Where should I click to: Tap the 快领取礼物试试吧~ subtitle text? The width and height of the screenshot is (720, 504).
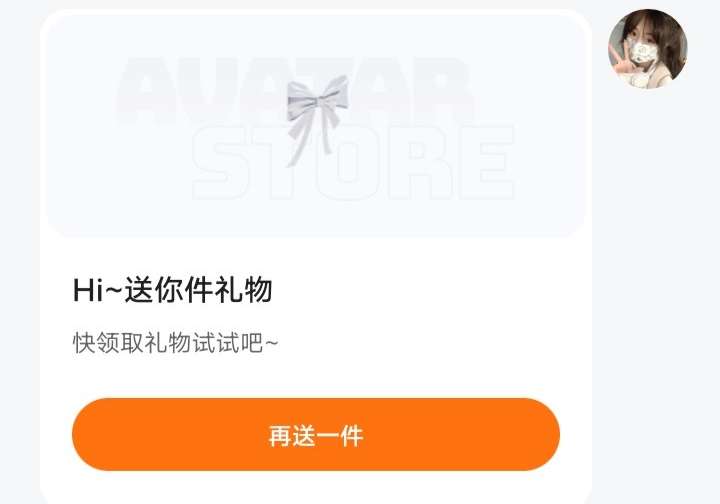[x=175, y=343]
